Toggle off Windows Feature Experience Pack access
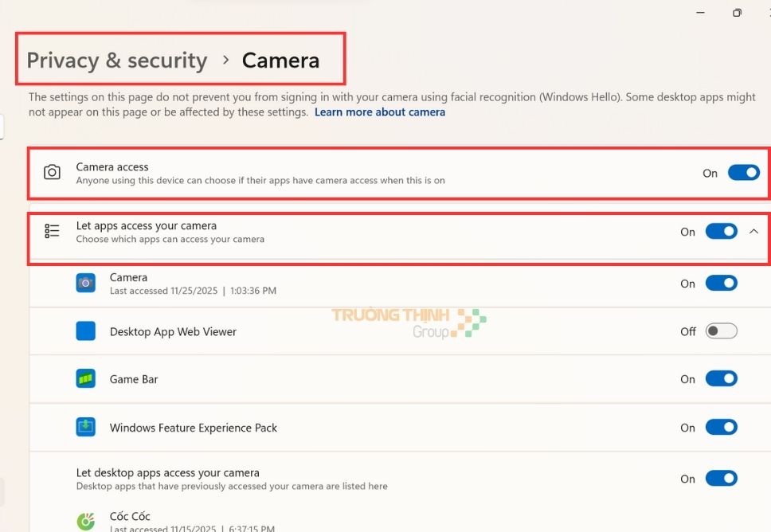The width and height of the screenshot is (771, 532). [x=721, y=428]
